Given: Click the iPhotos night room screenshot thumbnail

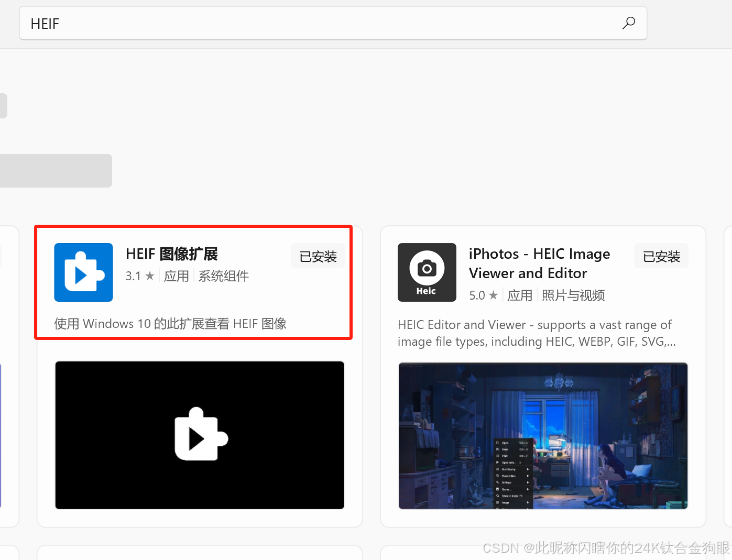Looking at the screenshot, I should coord(543,435).
